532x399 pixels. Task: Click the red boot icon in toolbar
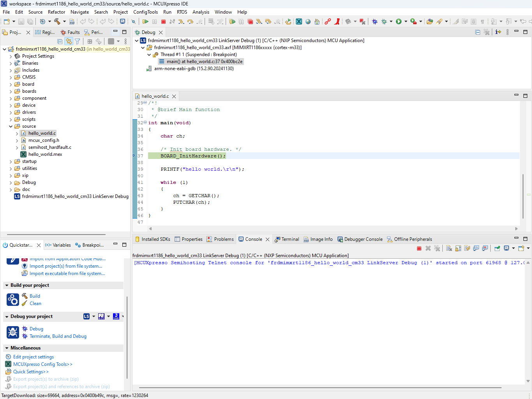click(337, 21)
